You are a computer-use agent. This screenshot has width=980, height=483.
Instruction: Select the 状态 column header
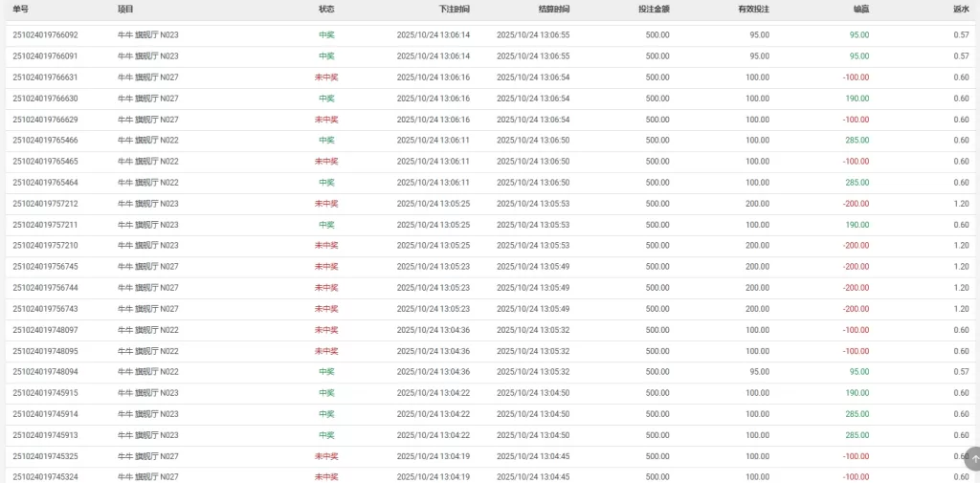326,9
